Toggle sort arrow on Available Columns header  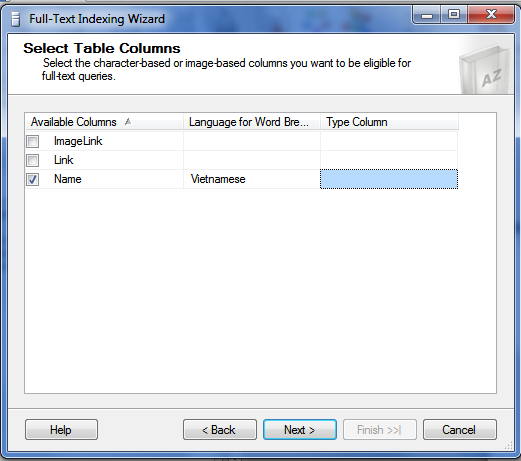click(x=128, y=122)
